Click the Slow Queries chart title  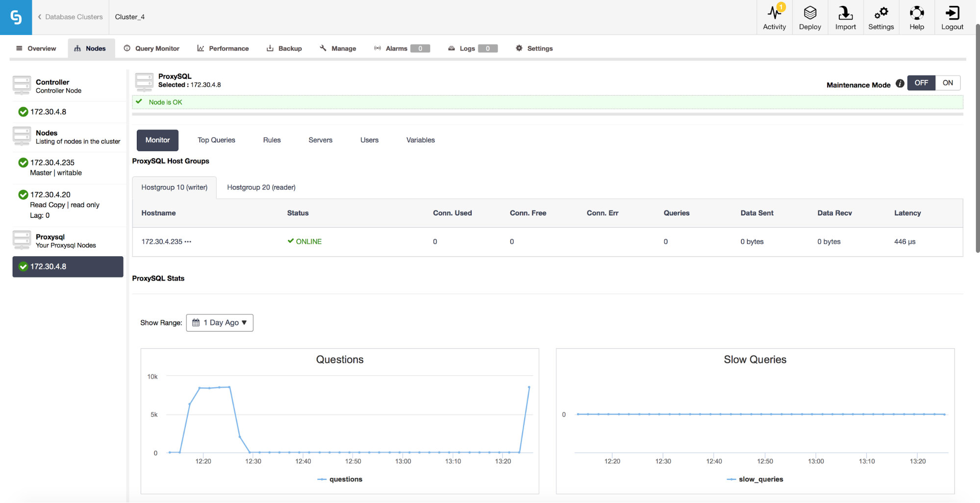coord(755,360)
